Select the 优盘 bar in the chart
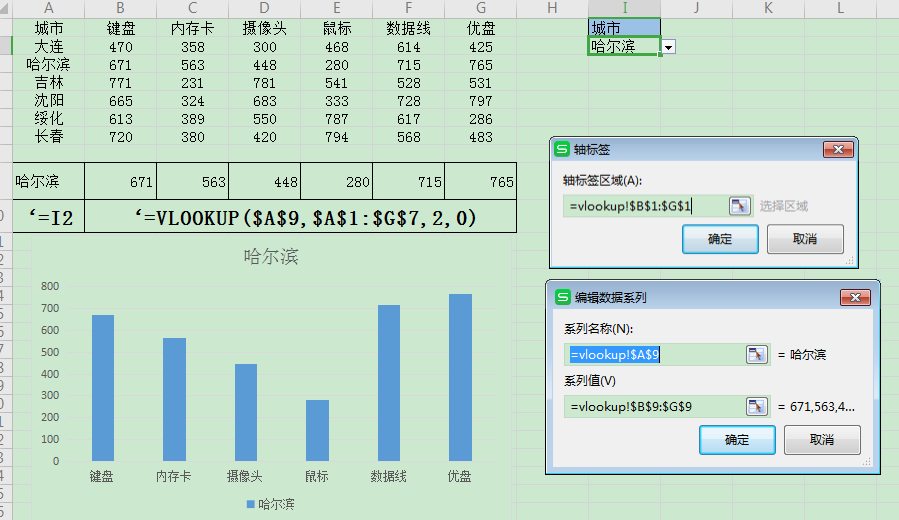The image size is (899, 520). (x=460, y=377)
